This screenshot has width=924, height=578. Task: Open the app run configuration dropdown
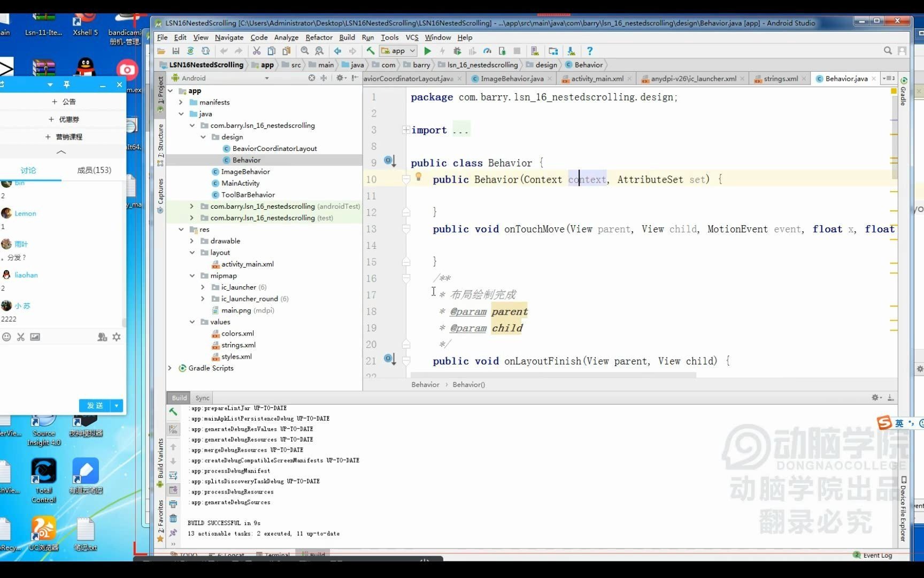398,51
